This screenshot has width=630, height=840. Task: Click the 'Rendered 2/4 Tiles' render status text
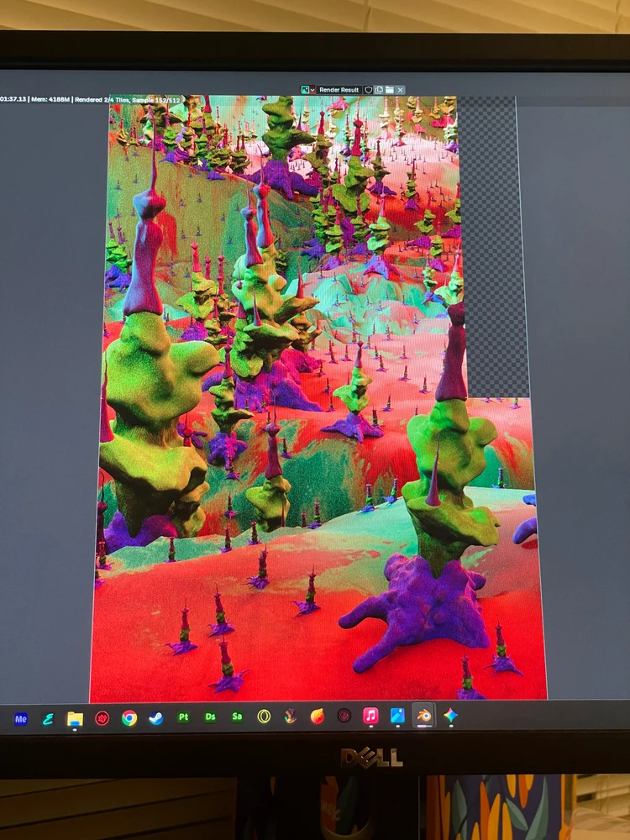tap(102, 100)
